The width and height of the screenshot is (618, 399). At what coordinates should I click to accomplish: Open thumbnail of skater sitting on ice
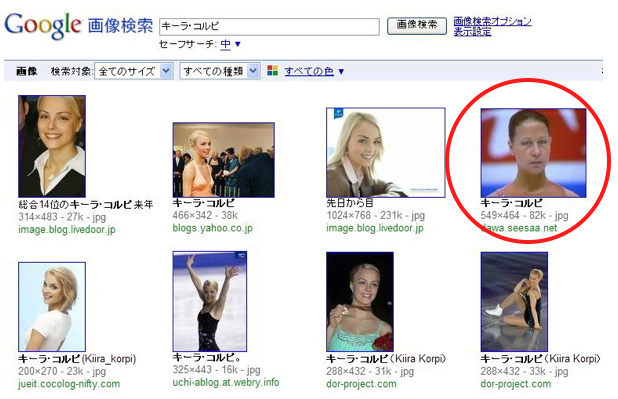tap(514, 302)
